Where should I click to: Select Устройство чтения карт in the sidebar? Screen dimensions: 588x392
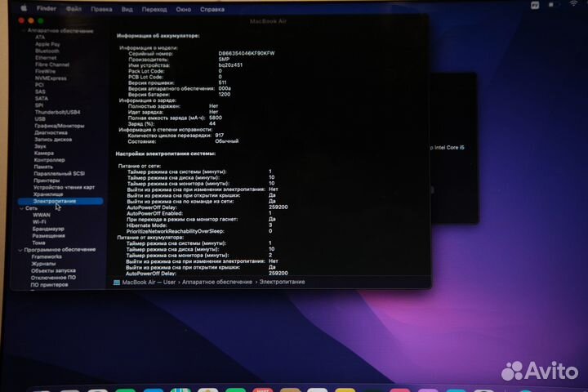pyautogui.click(x=65, y=187)
